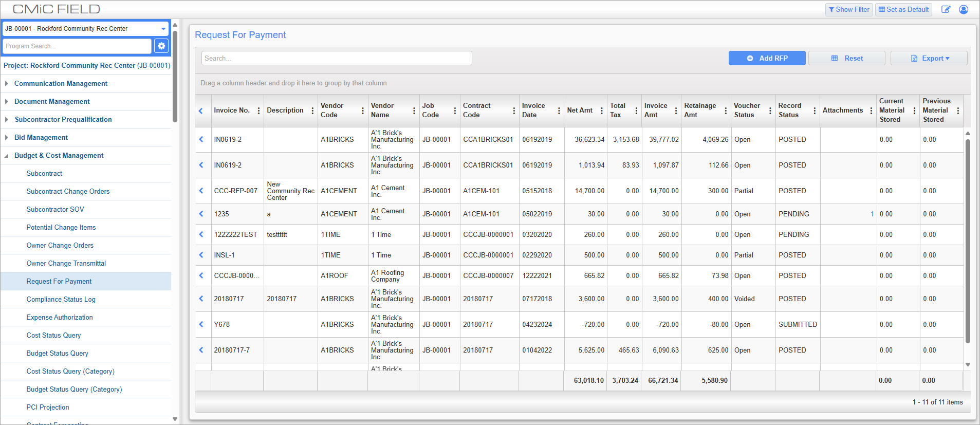
Task: Click the row arrow for INSL-1
Action: point(201,255)
